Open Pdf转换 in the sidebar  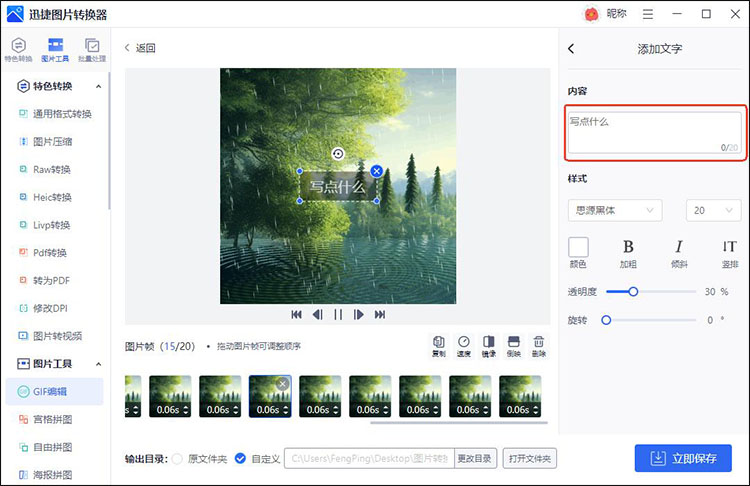[x=43, y=253]
